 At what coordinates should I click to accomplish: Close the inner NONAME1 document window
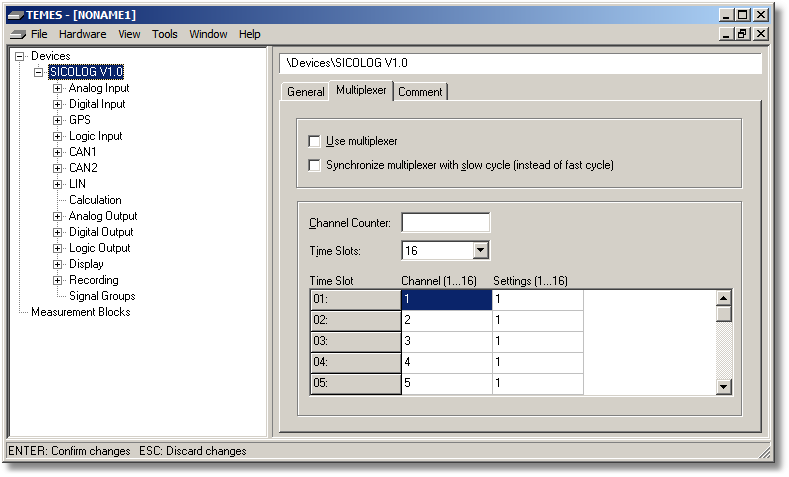(761, 34)
